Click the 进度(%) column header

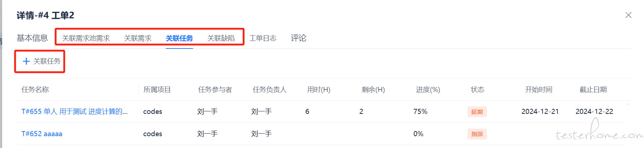428,89
